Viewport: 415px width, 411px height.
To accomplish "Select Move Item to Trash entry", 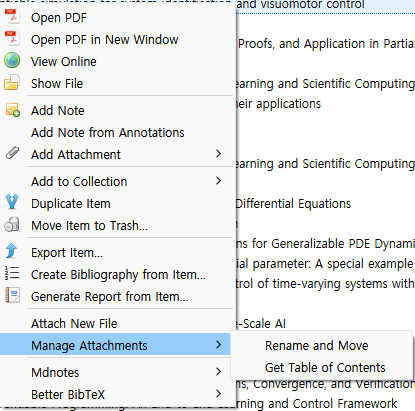I will tap(118, 226).
